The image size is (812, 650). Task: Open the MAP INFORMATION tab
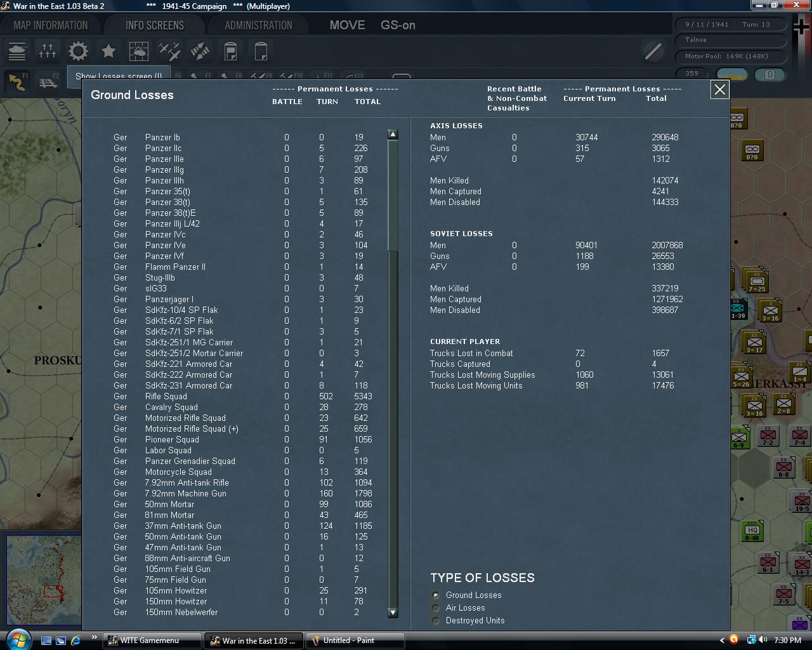(x=51, y=25)
